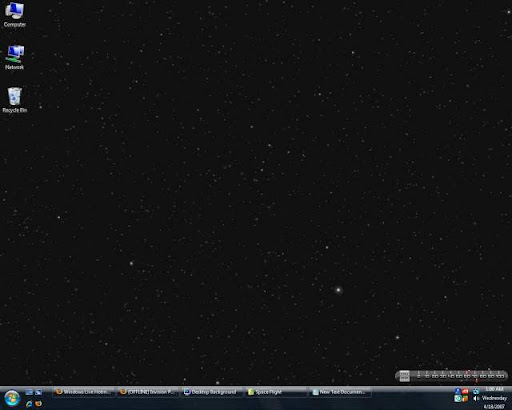Screen dimensions: 512x410
Task: Click the Switch between windows Quick Launch icon
Action: click(x=39, y=392)
